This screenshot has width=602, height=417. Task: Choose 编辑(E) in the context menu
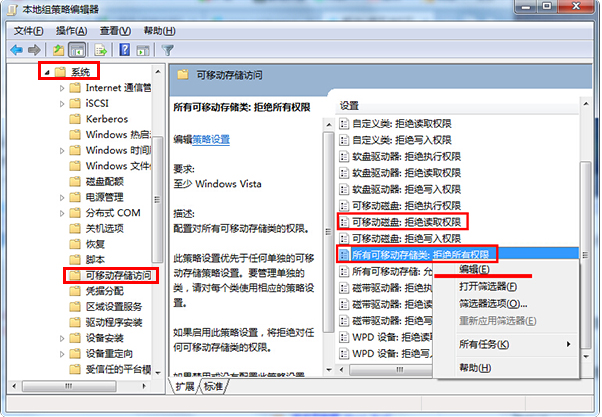474,270
